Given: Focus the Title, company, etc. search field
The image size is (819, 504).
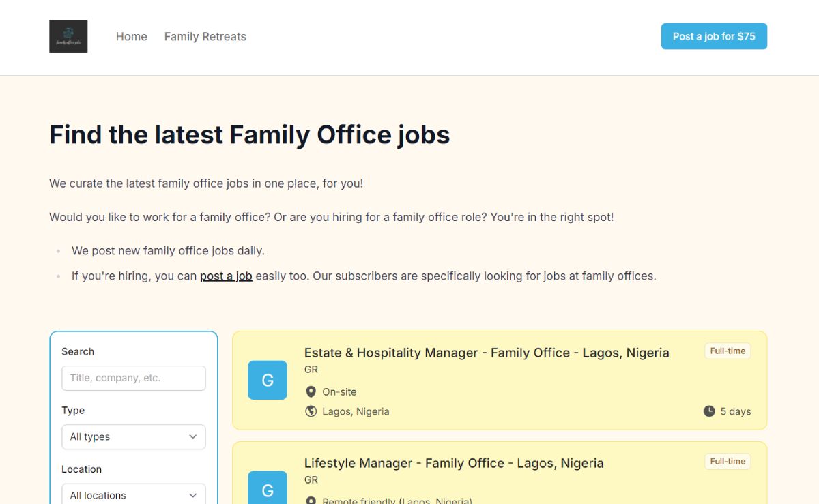Looking at the screenshot, I should click(x=134, y=379).
